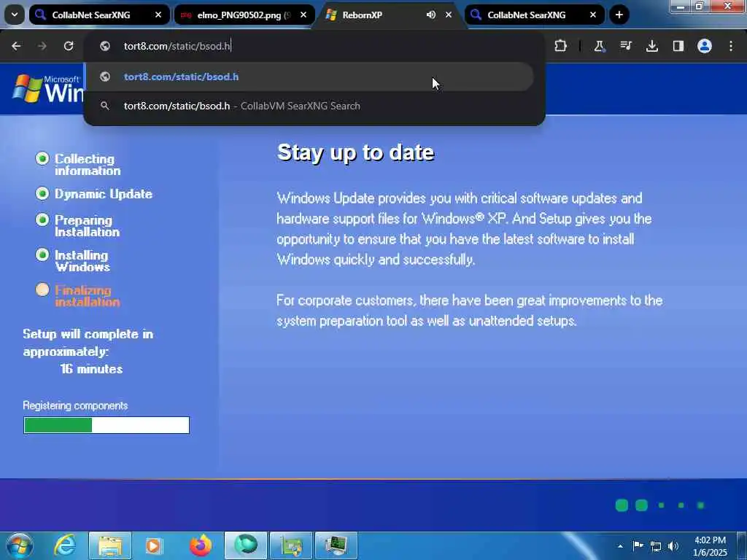Open a new browser tab
The image size is (747, 560).
(619, 15)
